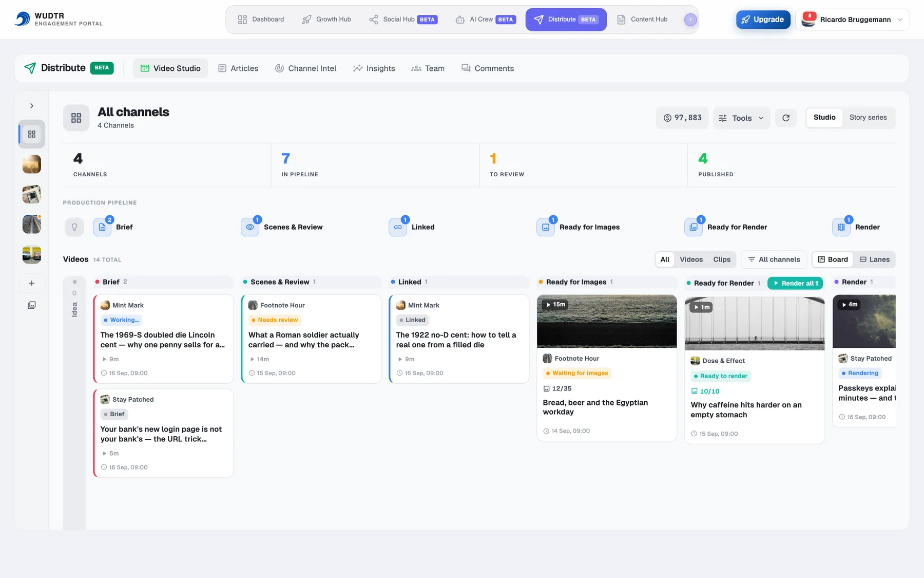Switch to Lanes layout
The width and height of the screenshot is (924, 578).
point(875,259)
